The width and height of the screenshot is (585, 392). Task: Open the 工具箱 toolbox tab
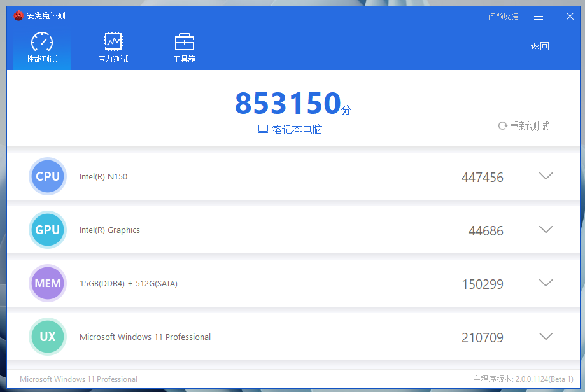185,48
